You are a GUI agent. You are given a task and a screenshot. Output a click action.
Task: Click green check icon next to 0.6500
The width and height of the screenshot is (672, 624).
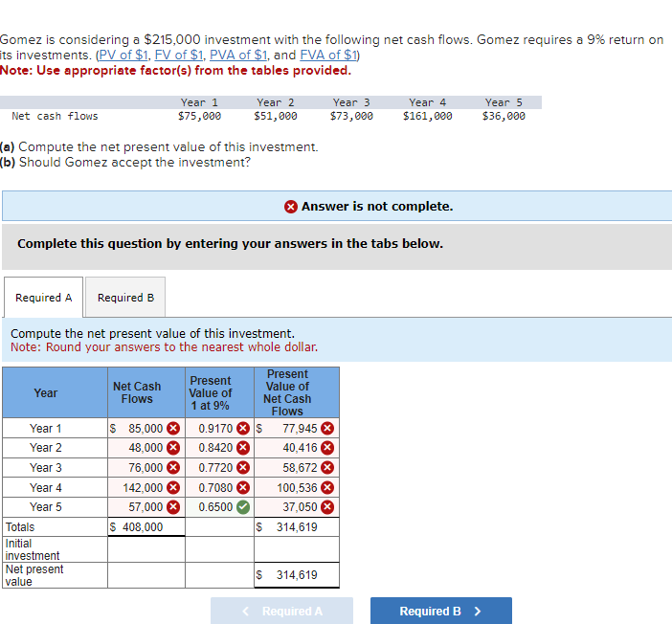pyautogui.click(x=243, y=507)
